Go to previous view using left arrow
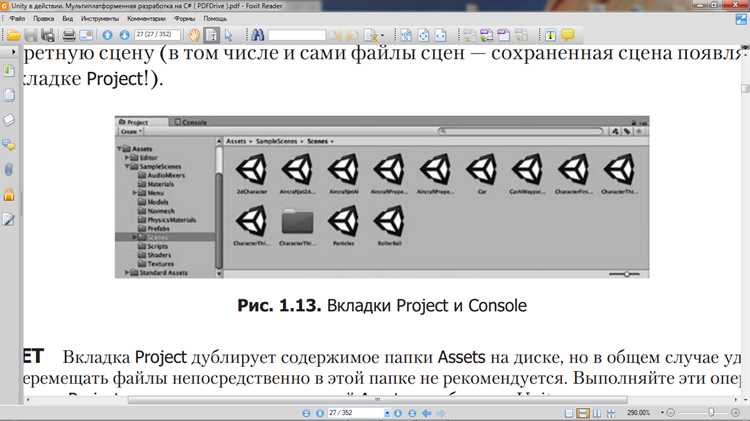The height and width of the screenshot is (421, 750). point(427,413)
